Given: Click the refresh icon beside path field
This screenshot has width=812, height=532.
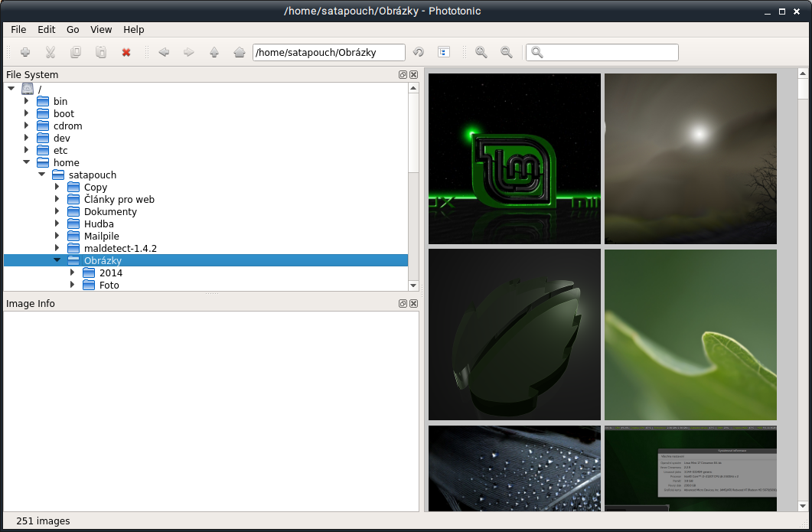Looking at the screenshot, I should pyautogui.click(x=419, y=52).
